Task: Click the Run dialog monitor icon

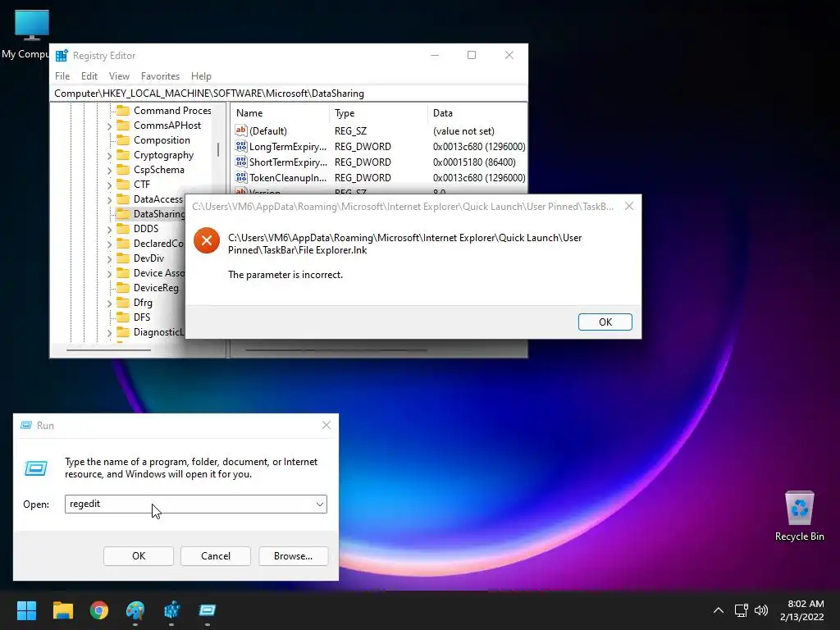Action: (36, 468)
